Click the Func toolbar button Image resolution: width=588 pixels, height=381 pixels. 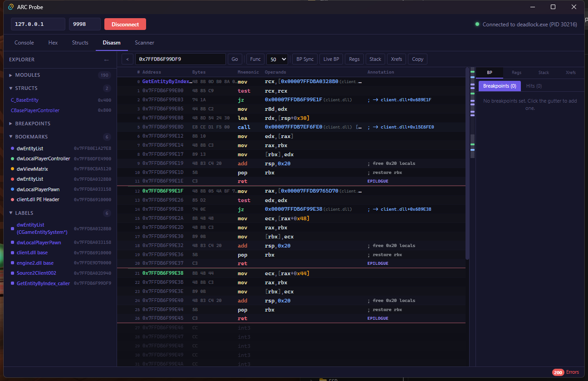pos(255,59)
